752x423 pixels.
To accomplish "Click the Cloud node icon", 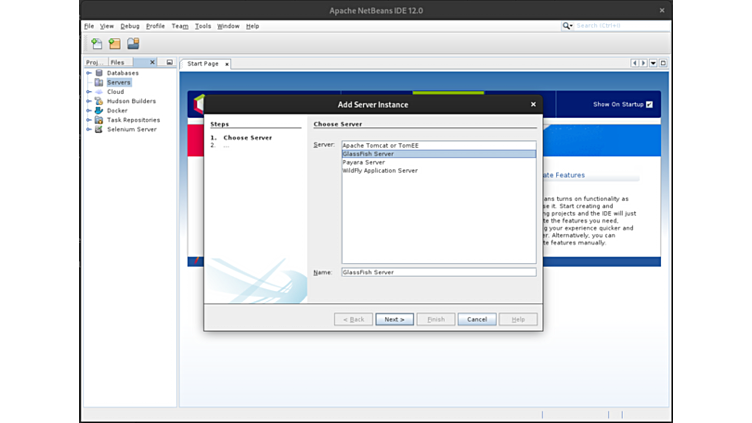I will tap(99, 92).
